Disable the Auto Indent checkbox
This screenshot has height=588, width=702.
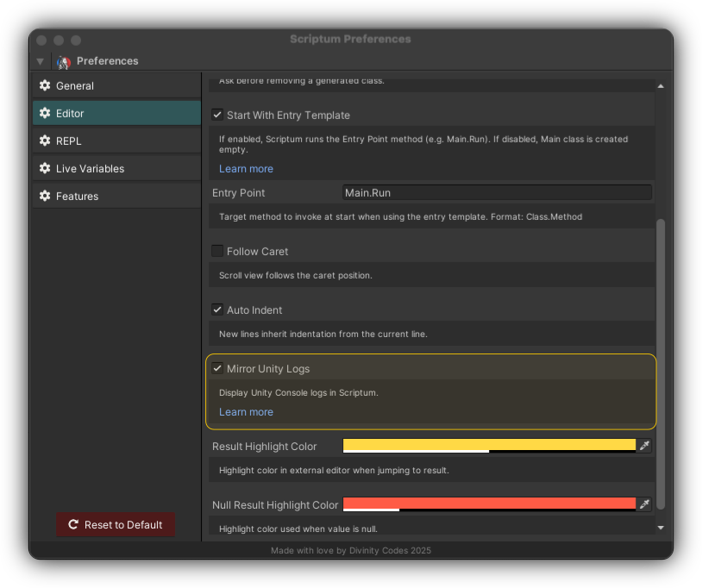point(217,310)
